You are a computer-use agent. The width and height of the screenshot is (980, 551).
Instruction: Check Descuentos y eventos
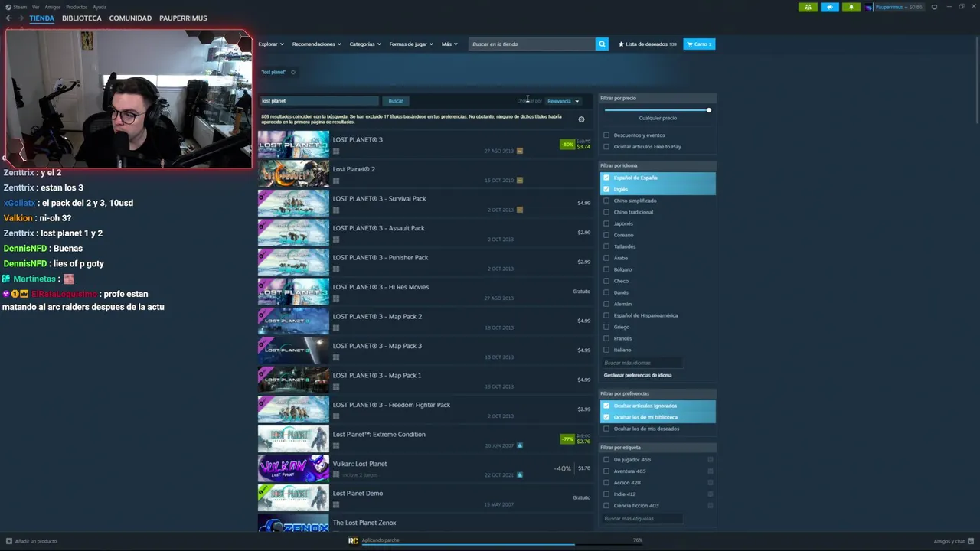pos(606,135)
